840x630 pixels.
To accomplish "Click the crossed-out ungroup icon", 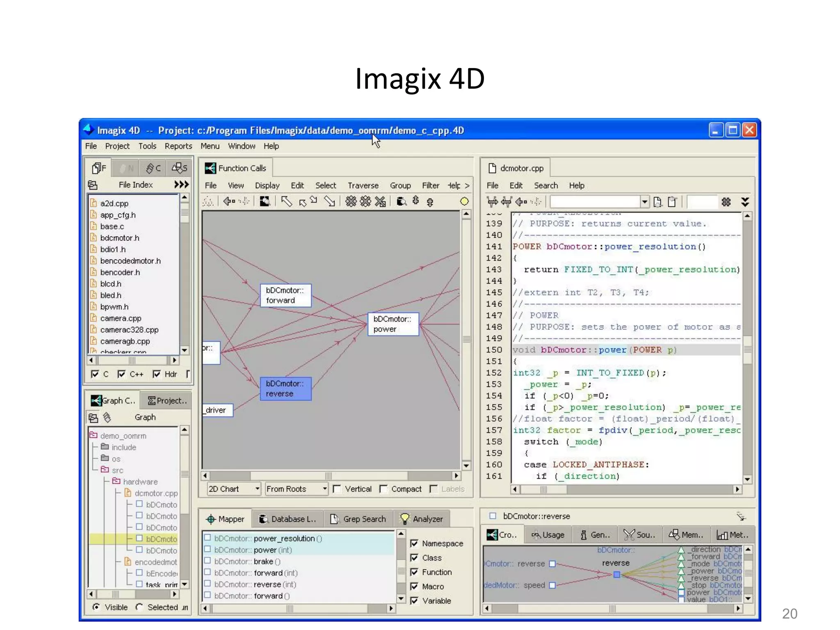I will pyautogui.click(x=380, y=201).
